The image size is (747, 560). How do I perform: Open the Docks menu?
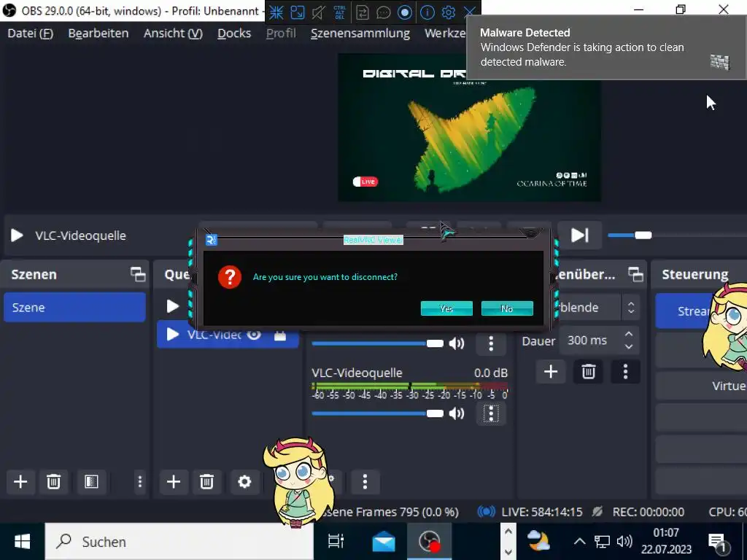pos(234,34)
